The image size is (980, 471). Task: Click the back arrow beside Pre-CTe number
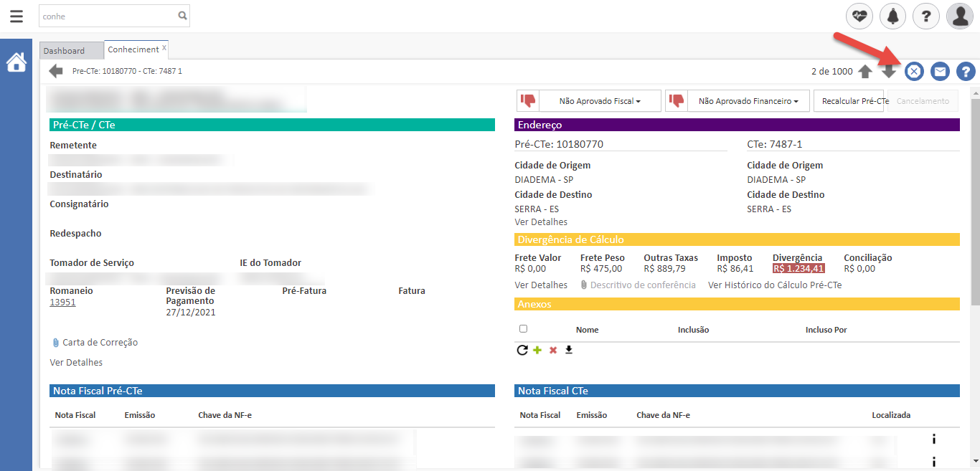coord(56,71)
